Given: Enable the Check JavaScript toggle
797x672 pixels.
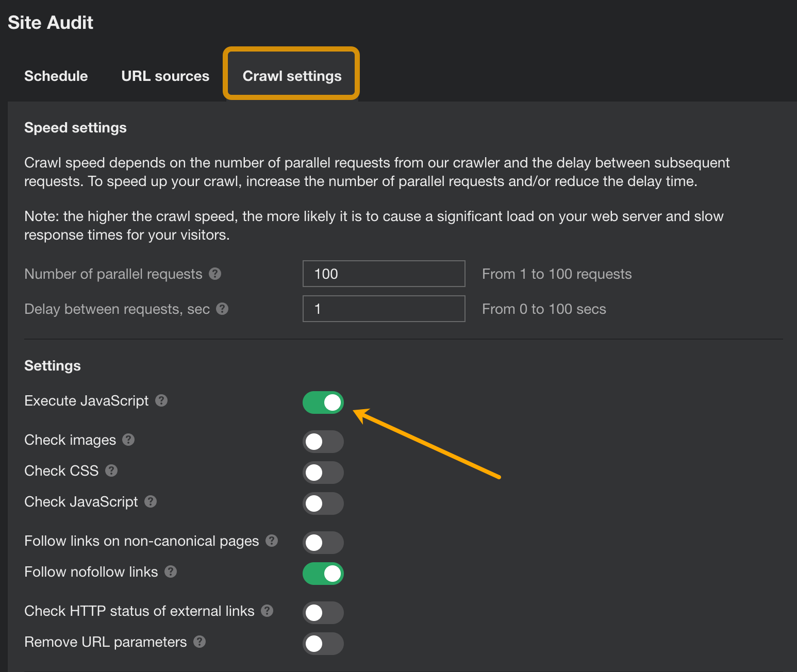Looking at the screenshot, I should tap(323, 503).
